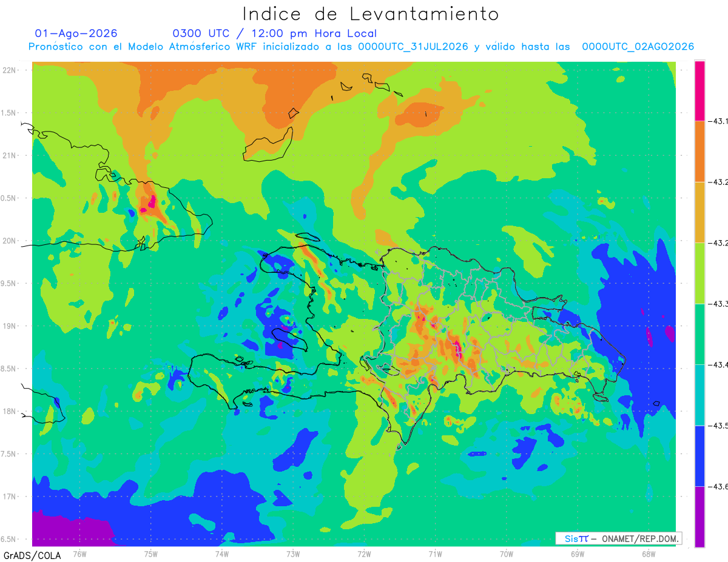The height and width of the screenshot is (562, 728).
Task: Click the '70W' longitude label
Action: coord(507,554)
